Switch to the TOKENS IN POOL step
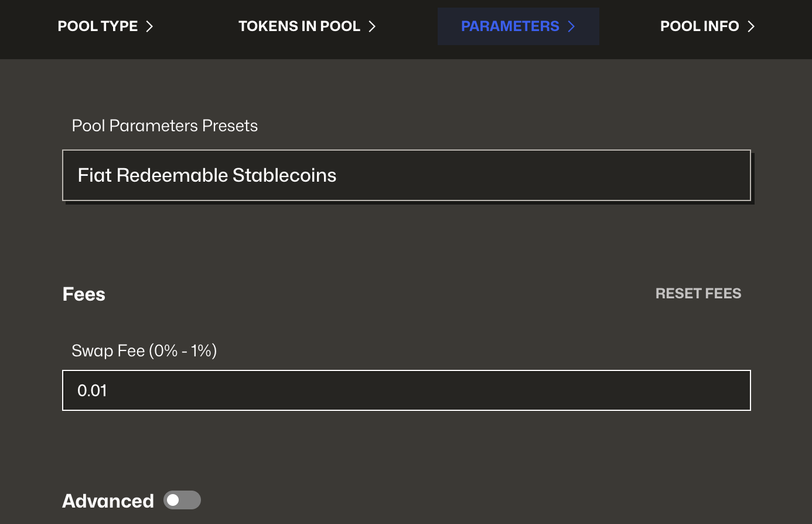Image resolution: width=812 pixels, height=524 pixels. [x=299, y=26]
